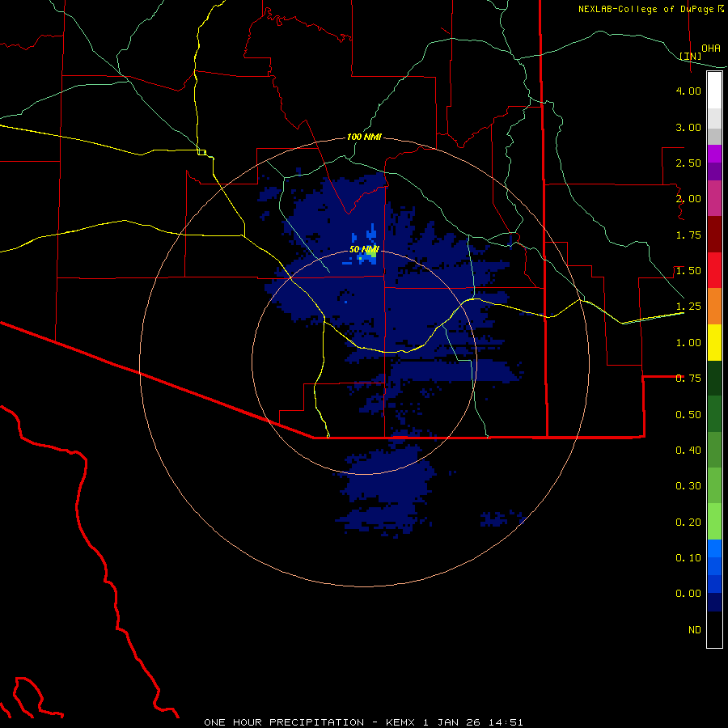Select the black ND swatch at legend bottom
The height and width of the screenshot is (728, 728).
(x=714, y=629)
